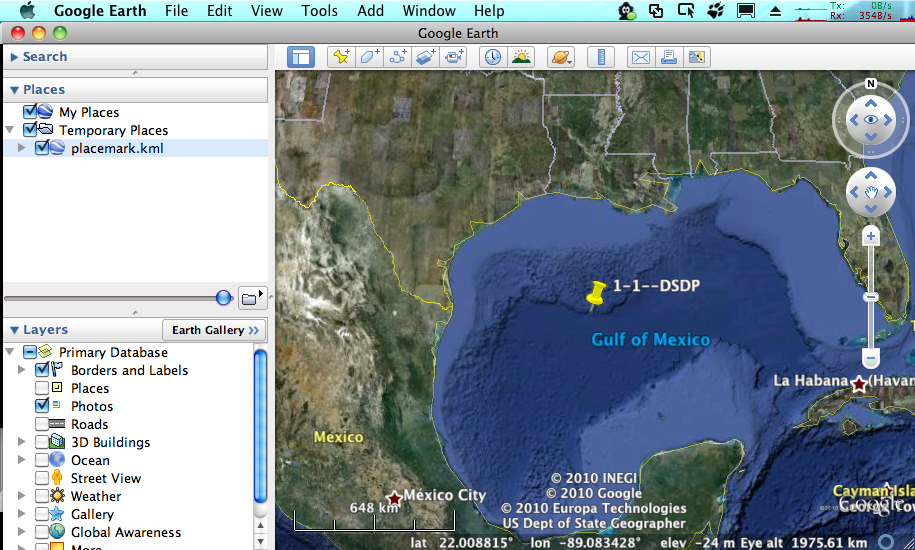Pan left with the hand joystick arrow
This screenshot has width=915, height=550.
854,192
